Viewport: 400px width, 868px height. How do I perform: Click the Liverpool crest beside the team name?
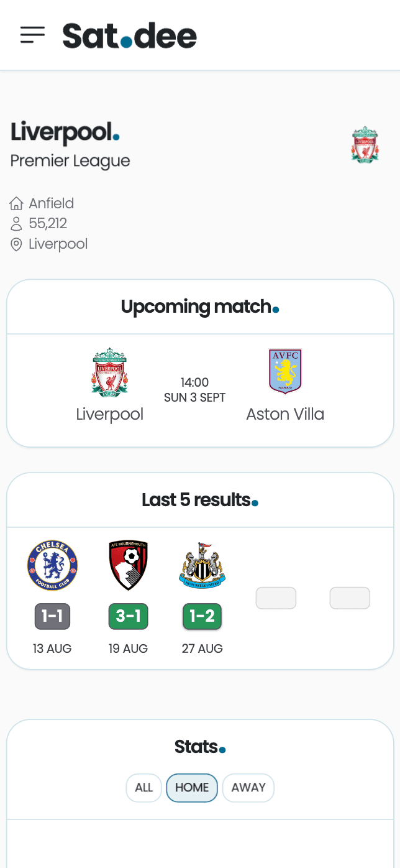click(365, 145)
